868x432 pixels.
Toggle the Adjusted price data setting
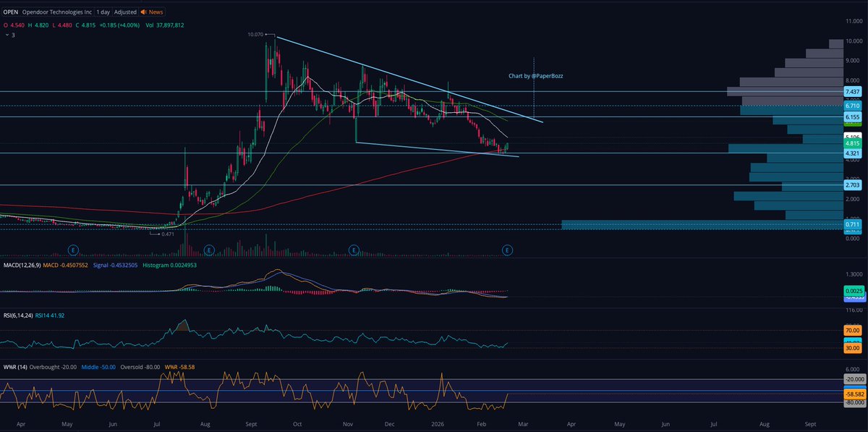[x=124, y=12]
